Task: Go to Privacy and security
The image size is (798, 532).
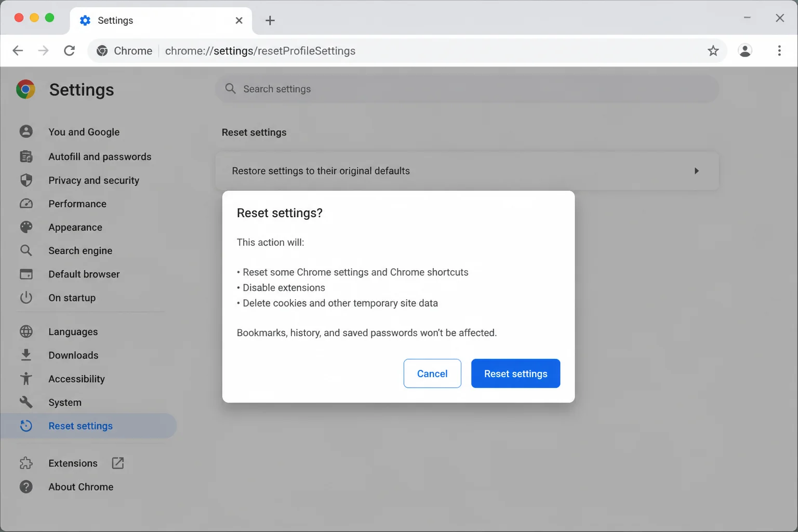Action: click(x=94, y=180)
